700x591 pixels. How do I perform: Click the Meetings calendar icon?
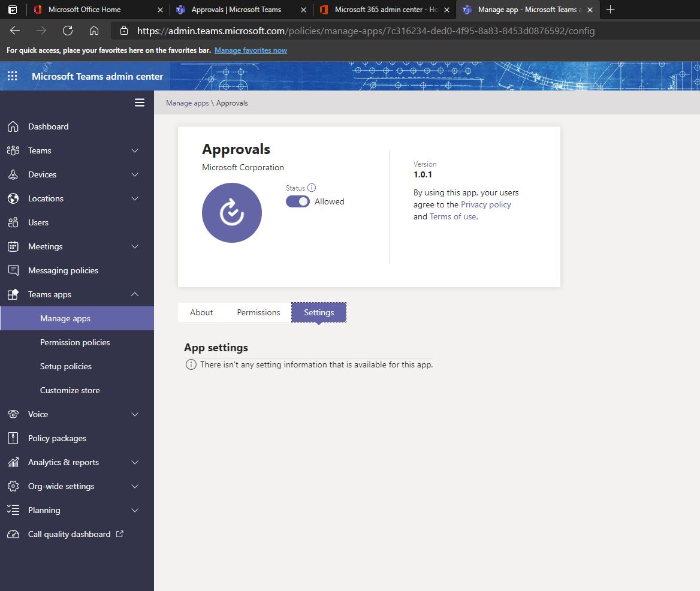(13, 246)
